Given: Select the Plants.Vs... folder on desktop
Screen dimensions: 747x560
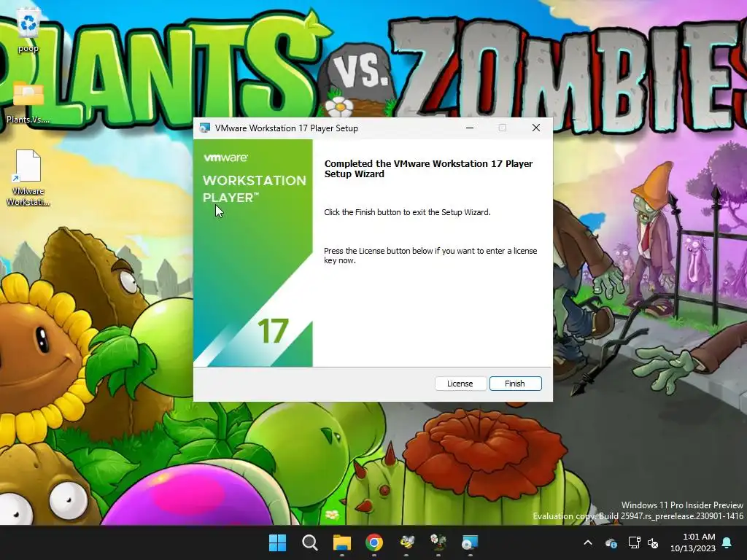Looking at the screenshot, I should coord(28,102).
